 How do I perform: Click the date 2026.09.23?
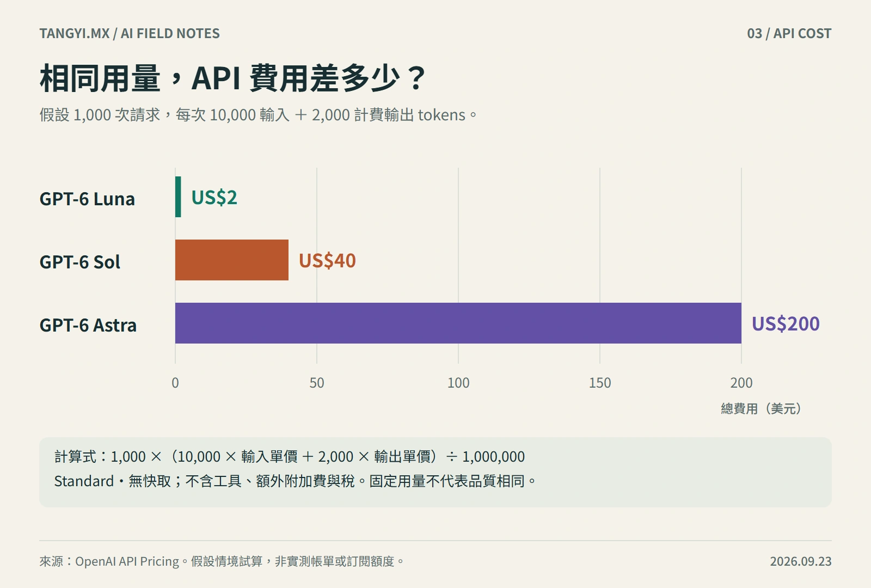(801, 561)
